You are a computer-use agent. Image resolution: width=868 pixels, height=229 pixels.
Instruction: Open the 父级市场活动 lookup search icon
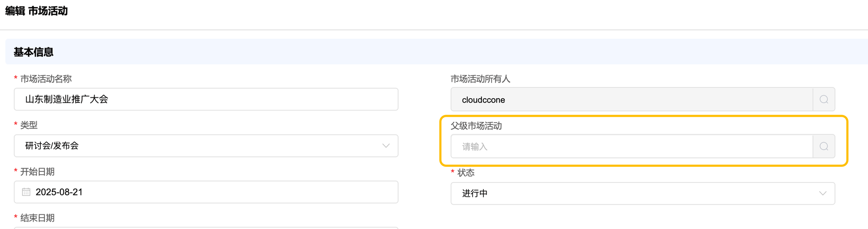click(x=823, y=146)
